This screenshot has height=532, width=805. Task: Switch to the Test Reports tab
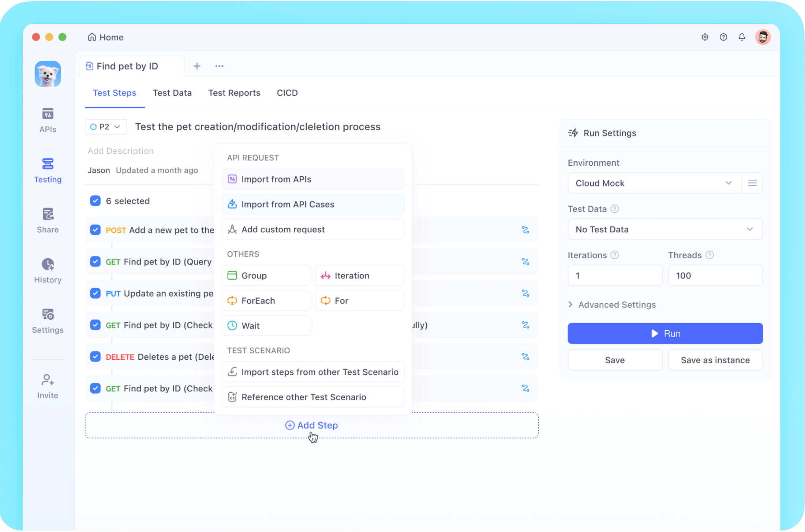pyautogui.click(x=234, y=93)
